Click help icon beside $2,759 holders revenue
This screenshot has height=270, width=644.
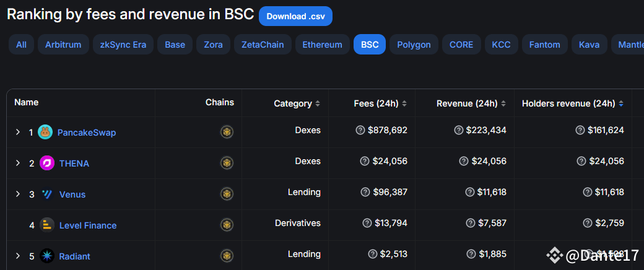[588, 223]
